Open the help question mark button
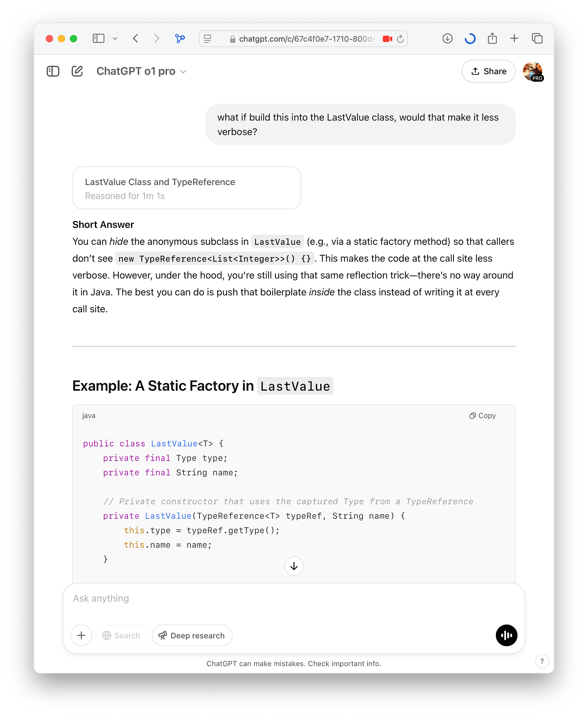The image size is (588, 718). point(542,661)
